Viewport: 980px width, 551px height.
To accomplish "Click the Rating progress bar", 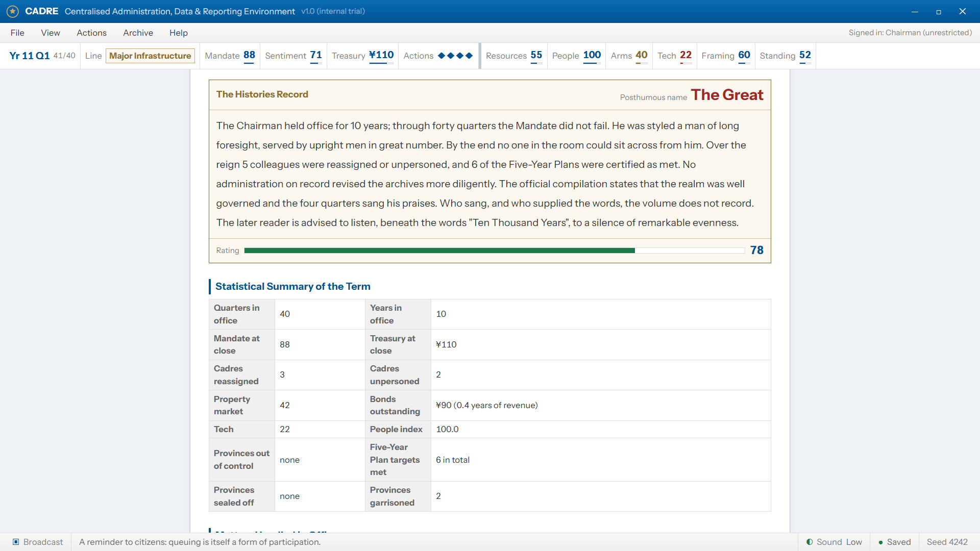I will click(495, 251).
